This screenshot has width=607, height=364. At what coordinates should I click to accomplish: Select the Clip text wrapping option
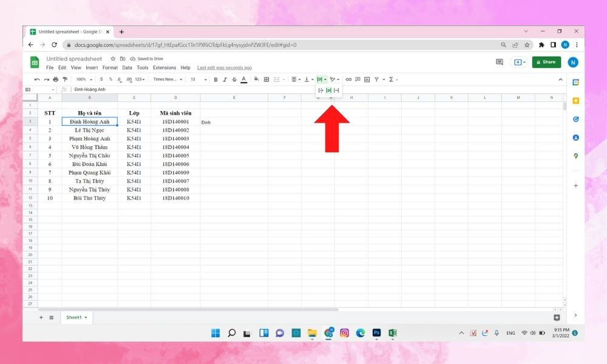tap(336, 90)
